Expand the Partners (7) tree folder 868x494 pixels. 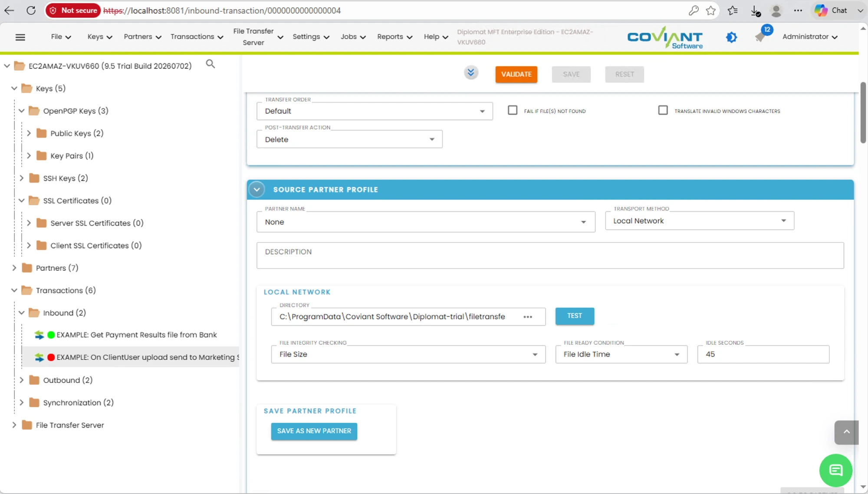[x=14, y=268]
